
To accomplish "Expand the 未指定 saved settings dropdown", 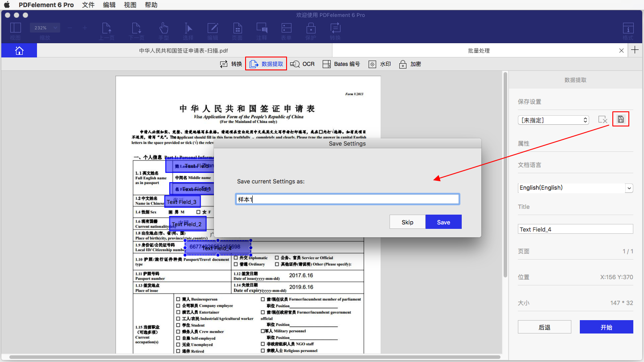I will point(554,120).
